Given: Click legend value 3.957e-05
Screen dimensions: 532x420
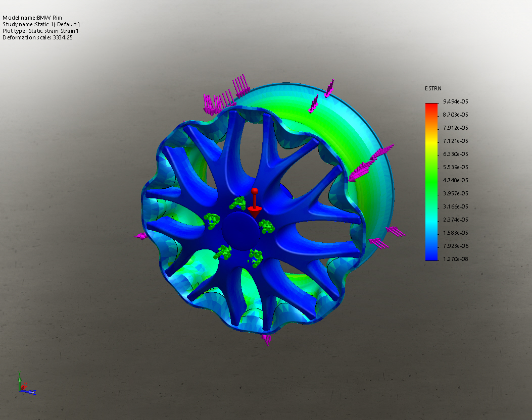Looking at the screenshot, I should 455,193.
